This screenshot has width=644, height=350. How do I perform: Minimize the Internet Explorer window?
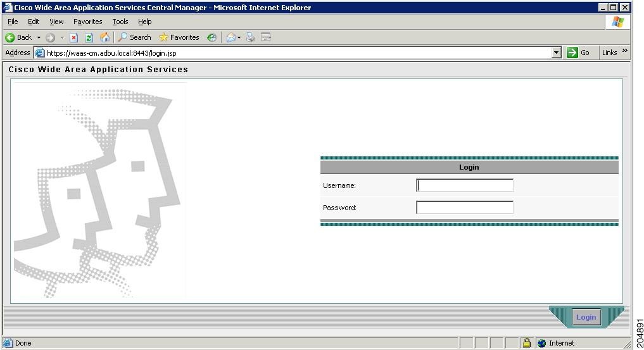(x=602, y=8)
